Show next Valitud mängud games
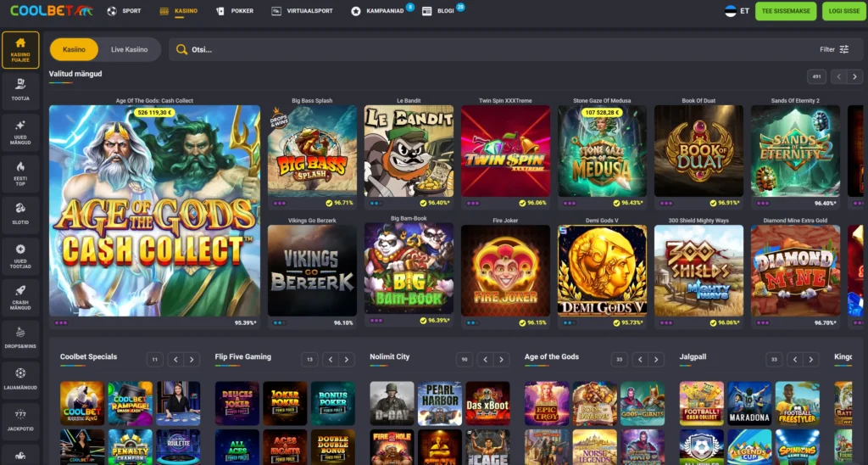Screen dimensions: 868x465 click(854, 76)
